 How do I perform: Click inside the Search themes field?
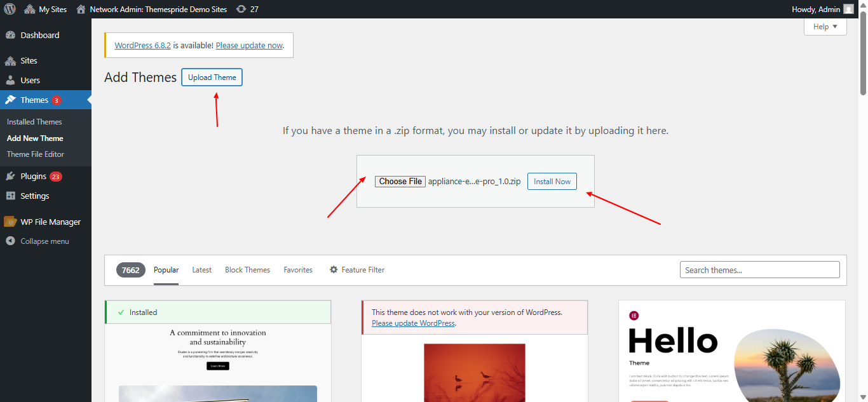click(x=759, y=269)
